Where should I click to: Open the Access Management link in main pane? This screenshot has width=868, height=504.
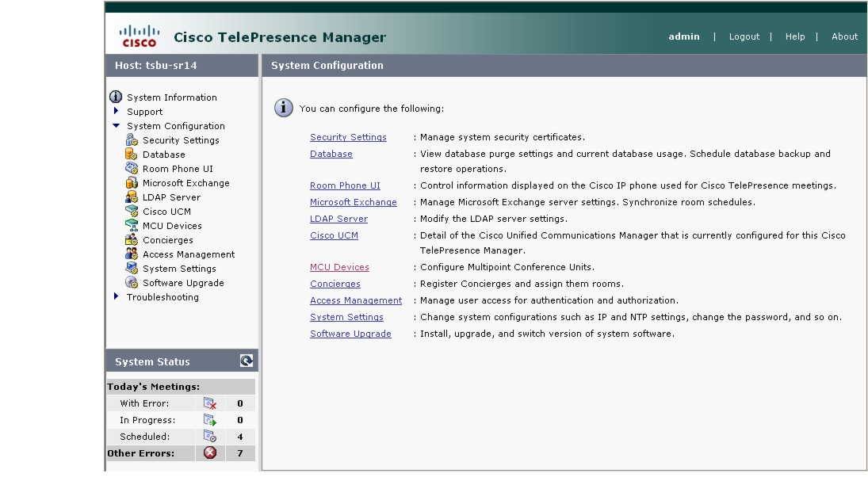(x=356, y=300)
